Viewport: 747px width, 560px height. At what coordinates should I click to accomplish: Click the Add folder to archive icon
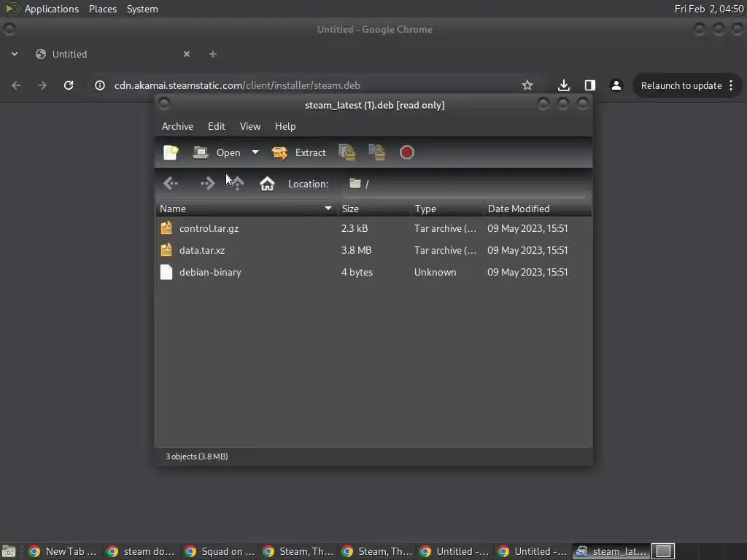(377, 152)
